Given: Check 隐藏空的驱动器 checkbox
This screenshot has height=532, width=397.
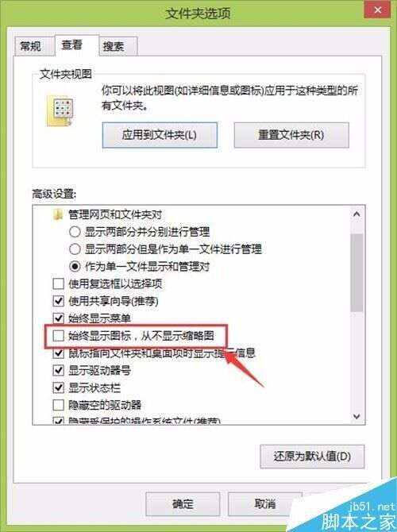Looking at the screenshot, I should [x=59, y=405].
